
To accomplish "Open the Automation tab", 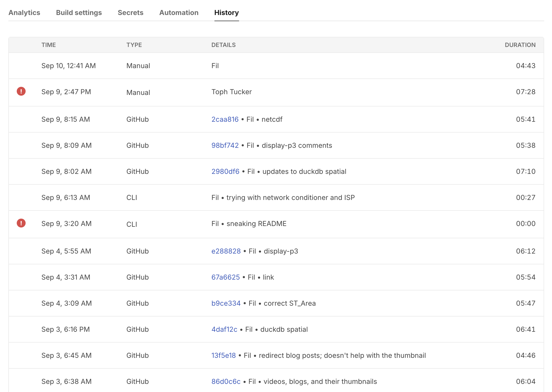I will click(x=179, y=13).
